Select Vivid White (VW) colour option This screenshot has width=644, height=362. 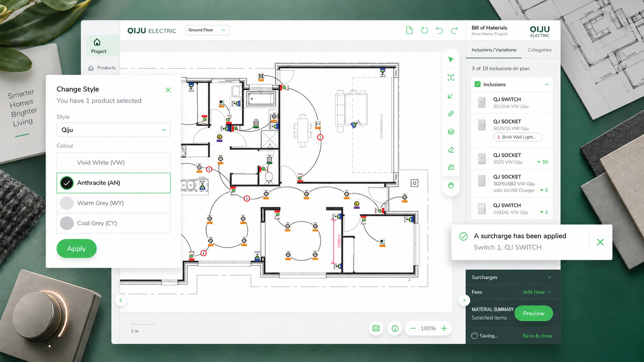tap(113, 163)
